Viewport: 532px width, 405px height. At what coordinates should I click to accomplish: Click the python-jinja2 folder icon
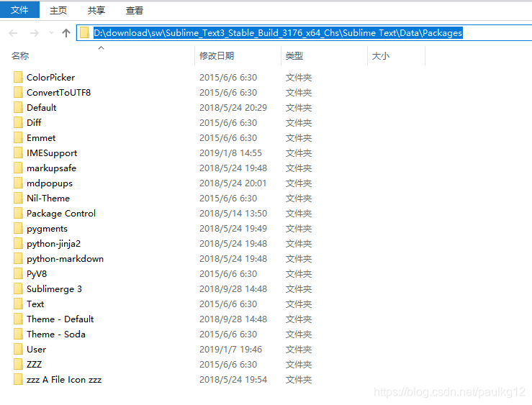[18, 243]
